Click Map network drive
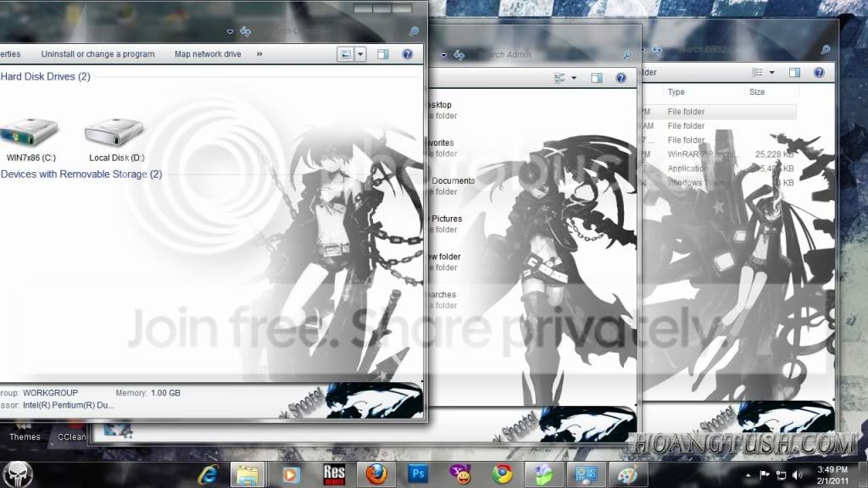This screenshot has height=488, width=868. pyautogui.click(x=208, y=54)
